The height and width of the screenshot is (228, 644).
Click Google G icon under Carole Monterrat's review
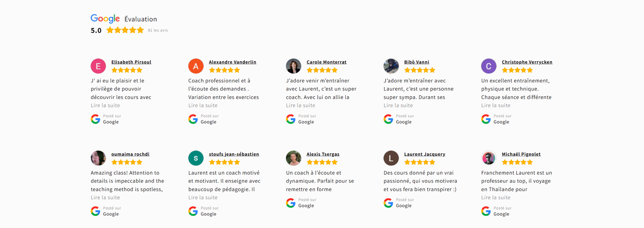tap(291, 119)
